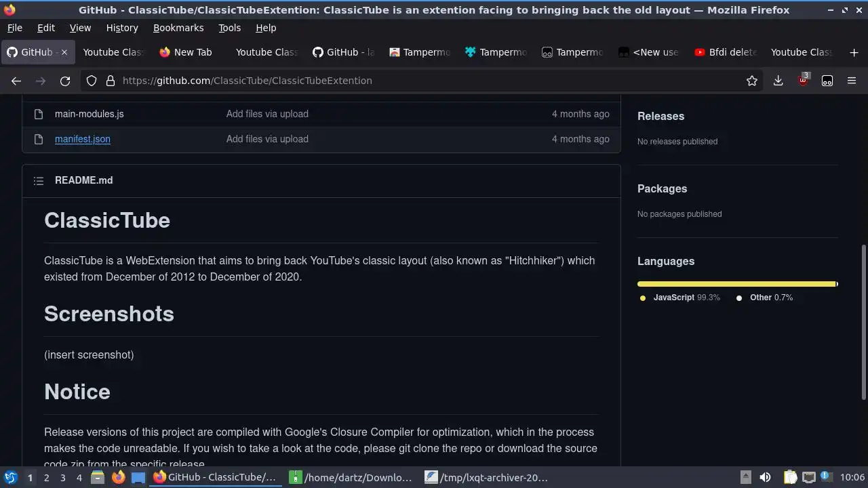The width and height of the screenshot is (868, 488).
Task: Open the main-modules.js file link
Action: 90,114
